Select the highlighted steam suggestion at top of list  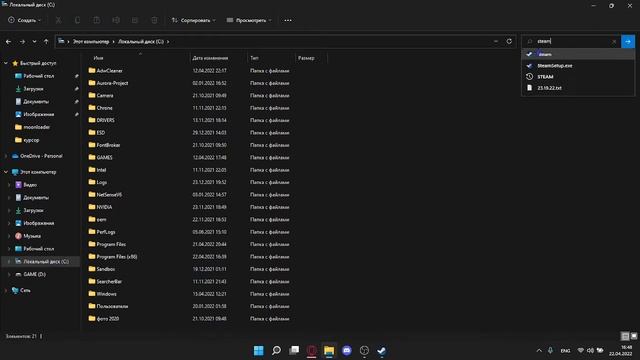578,54
